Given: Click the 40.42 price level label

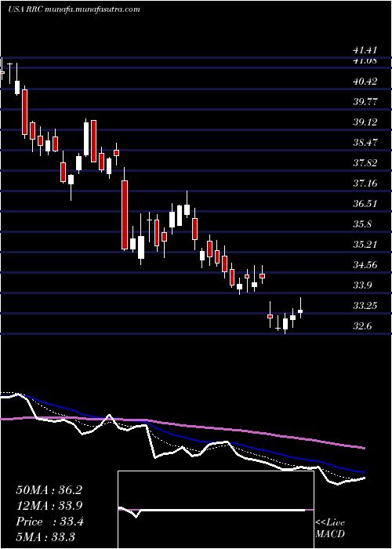Looking at the screenshot, I should point(365,82).
